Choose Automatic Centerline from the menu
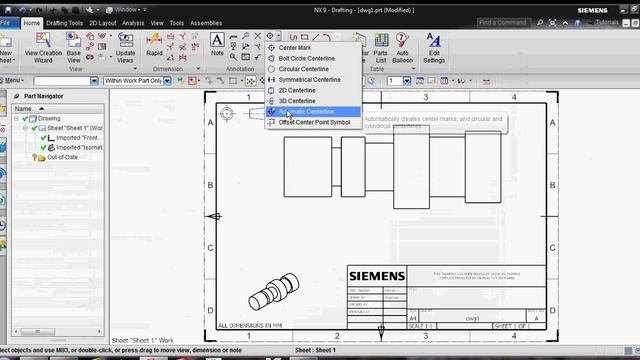The width and height of the screenshot is (640, 360). pyautogui.click(x=313, y=111)
